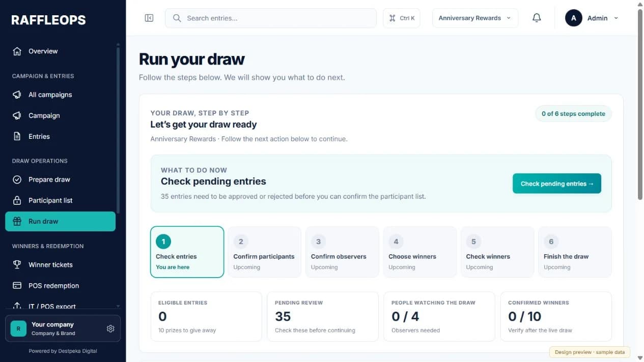The height and width of the screenshot is (362, 644).
Task: Click the search magnifier icon
Action: tap(177, 18)
